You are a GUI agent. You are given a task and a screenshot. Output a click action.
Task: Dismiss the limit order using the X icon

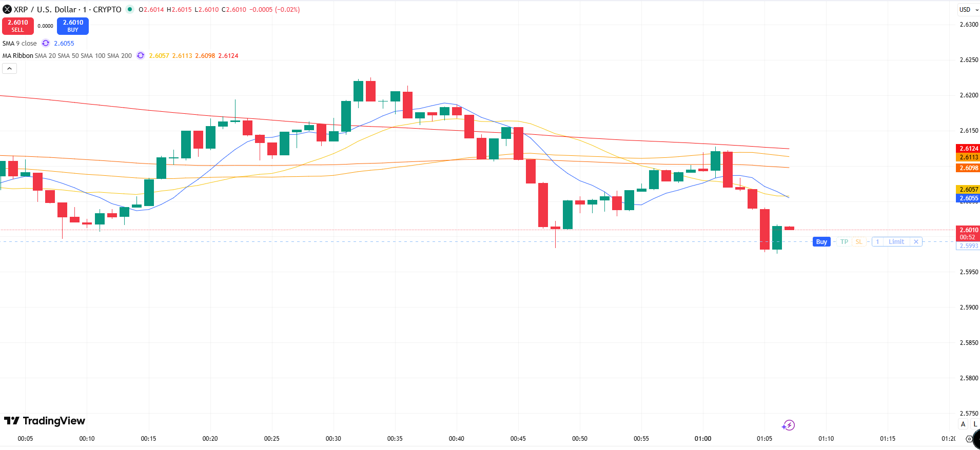[x=916, y=241]
